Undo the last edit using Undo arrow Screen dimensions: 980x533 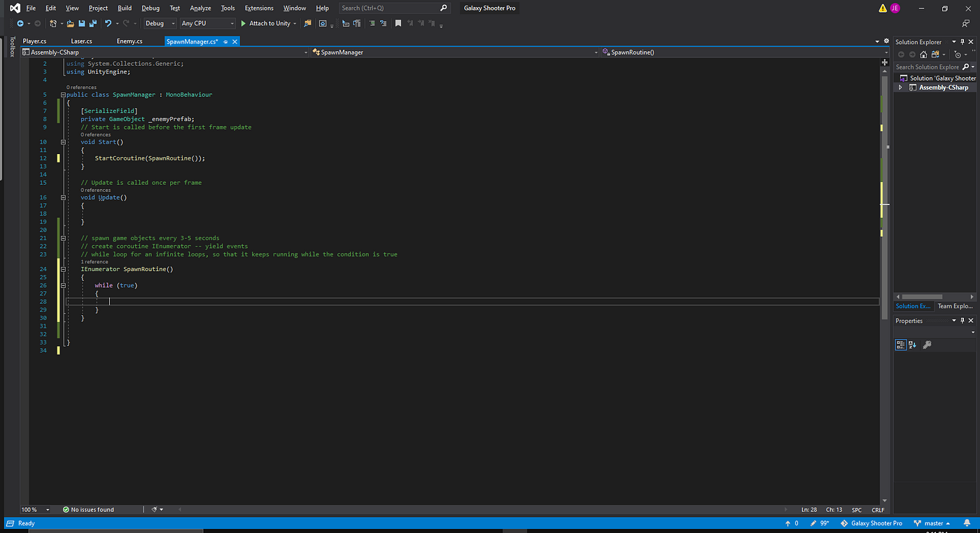[108, 23]
